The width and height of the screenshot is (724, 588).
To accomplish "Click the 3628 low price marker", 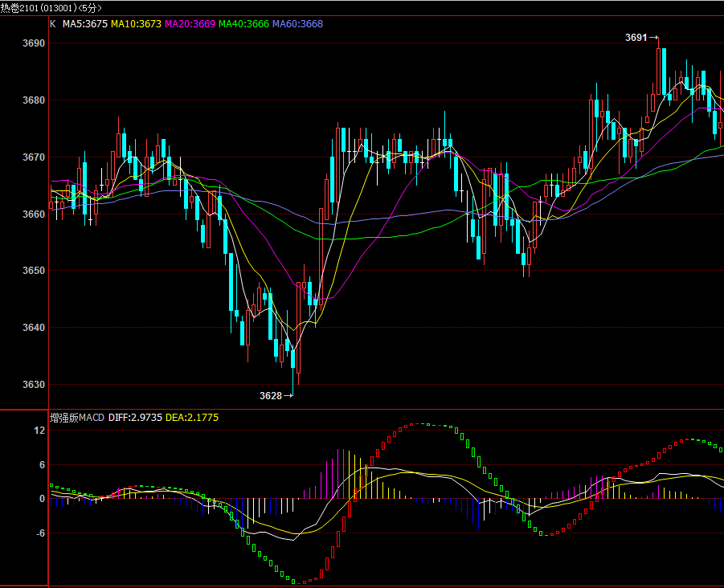I will [276, 395].
